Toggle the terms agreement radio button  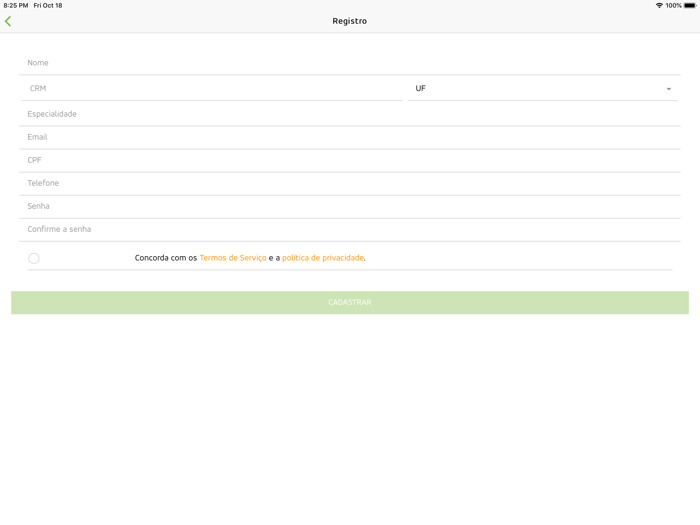click(x=33, y=258)
